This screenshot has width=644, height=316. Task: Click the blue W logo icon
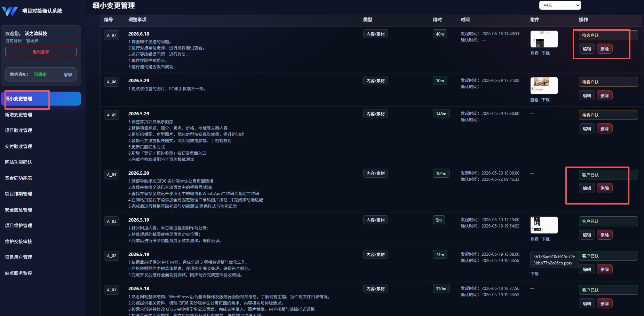10,11
